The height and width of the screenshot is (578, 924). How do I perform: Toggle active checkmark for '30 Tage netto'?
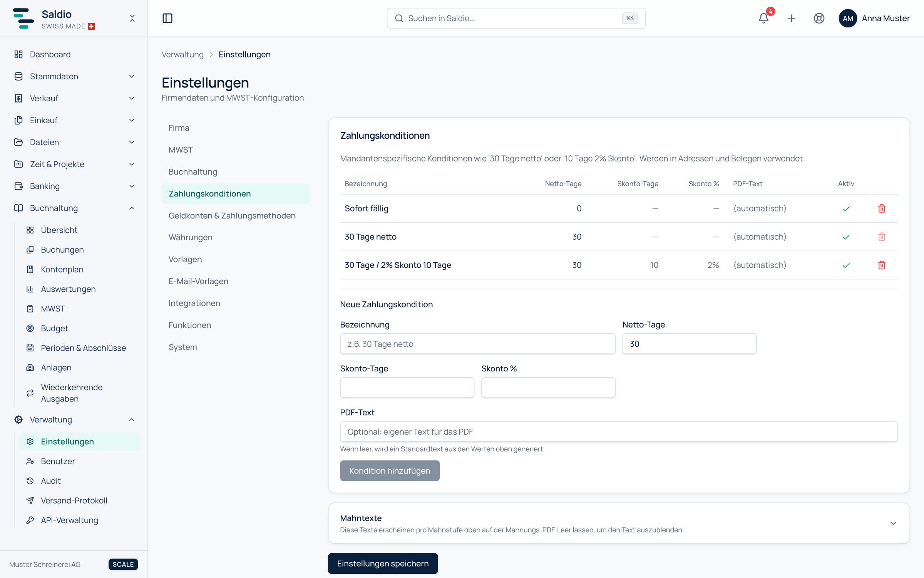846,237
